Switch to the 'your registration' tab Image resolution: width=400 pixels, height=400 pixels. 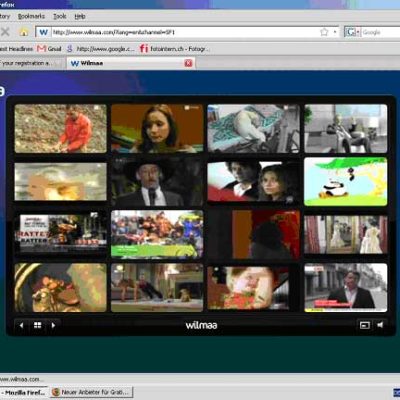pyautogui.click(x=31, y=63)
